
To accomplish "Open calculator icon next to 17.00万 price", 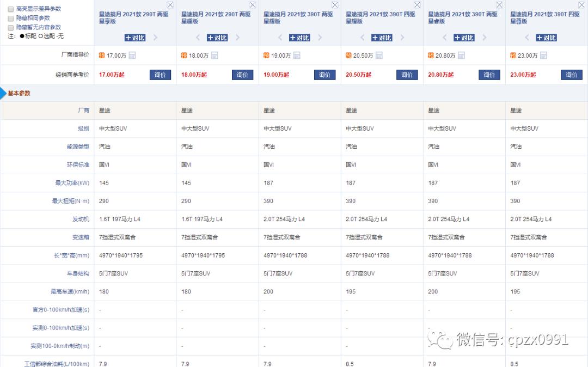I will [132, 56].
